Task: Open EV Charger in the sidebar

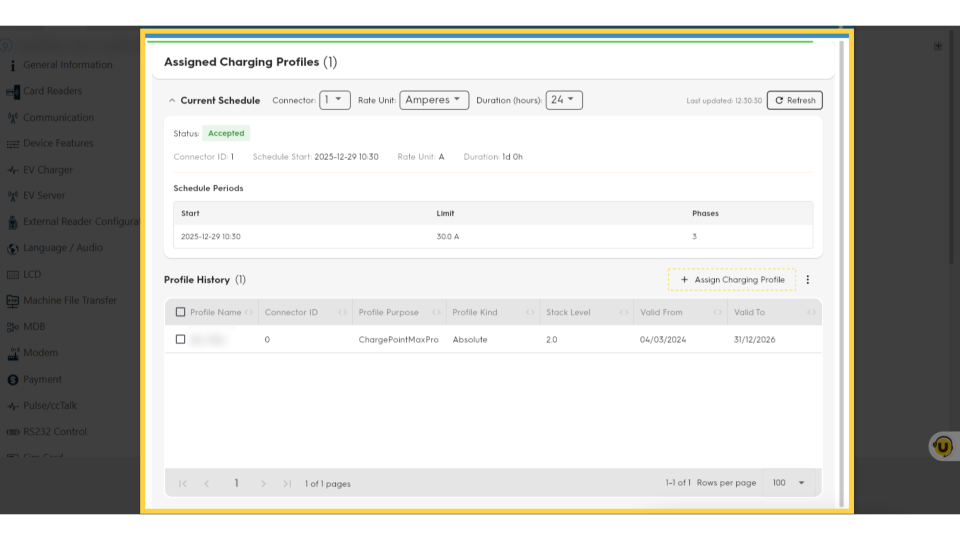Action: tap(48, 170)
